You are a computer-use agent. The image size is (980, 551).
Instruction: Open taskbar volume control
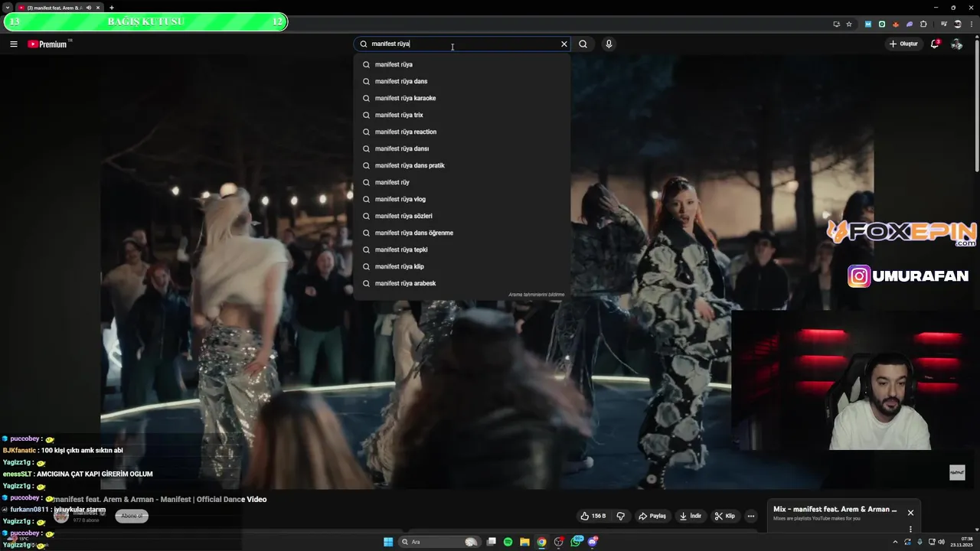tap(941, 542)
